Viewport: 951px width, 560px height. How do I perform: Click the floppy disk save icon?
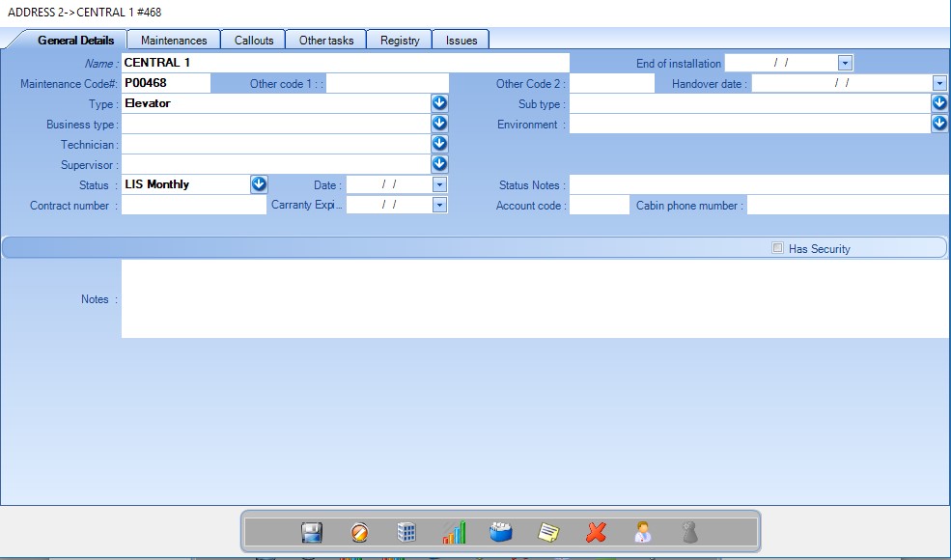pos(312,532)
